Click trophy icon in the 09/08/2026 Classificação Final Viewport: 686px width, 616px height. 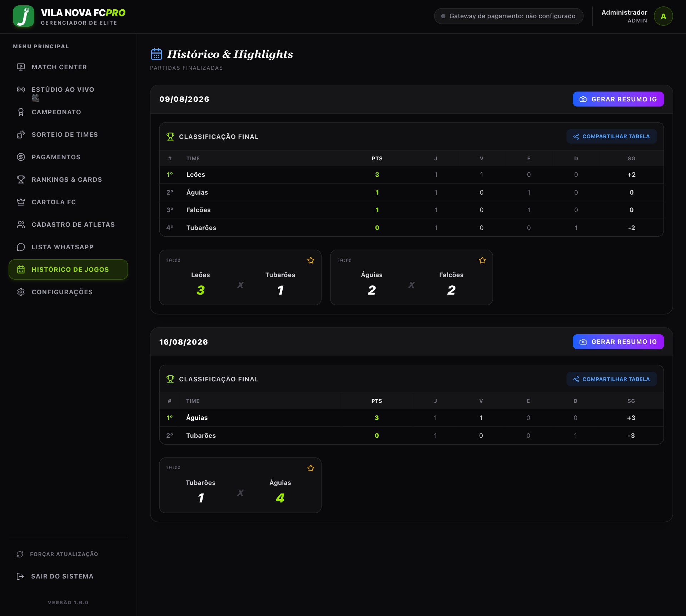pos(170,137)
